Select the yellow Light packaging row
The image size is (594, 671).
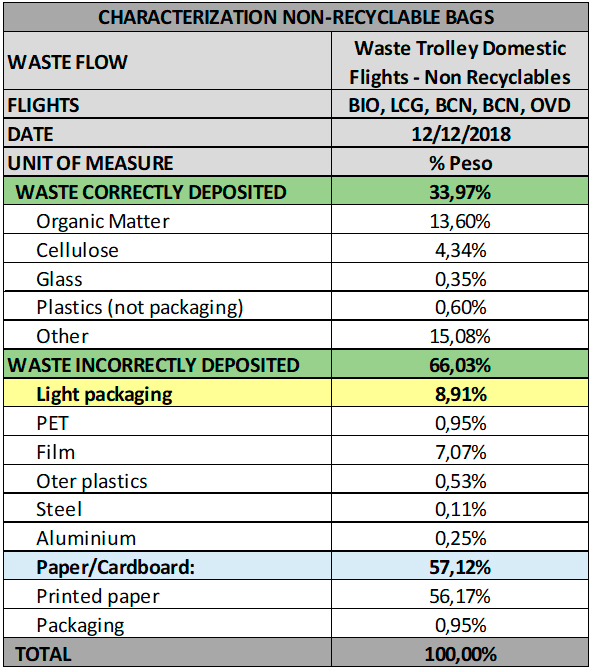coord(296,393)
